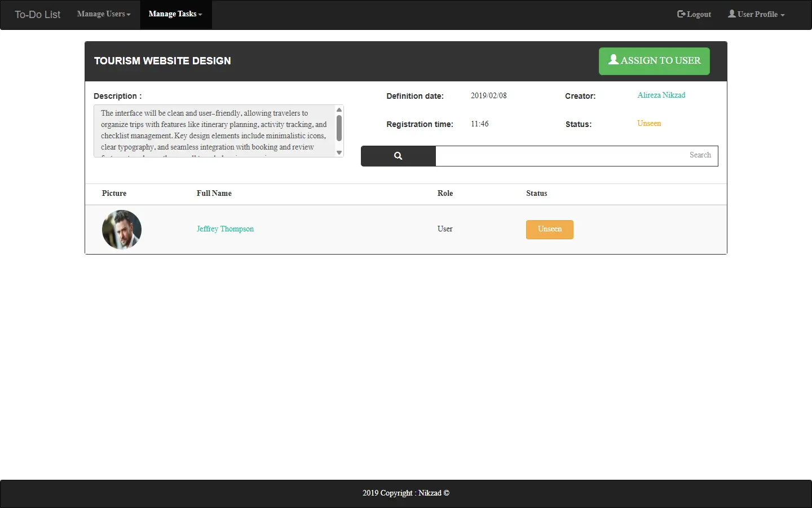812x508 pixels.
Task: Open Jeffrey Thompson's profile picture
Action: (122, 230)
